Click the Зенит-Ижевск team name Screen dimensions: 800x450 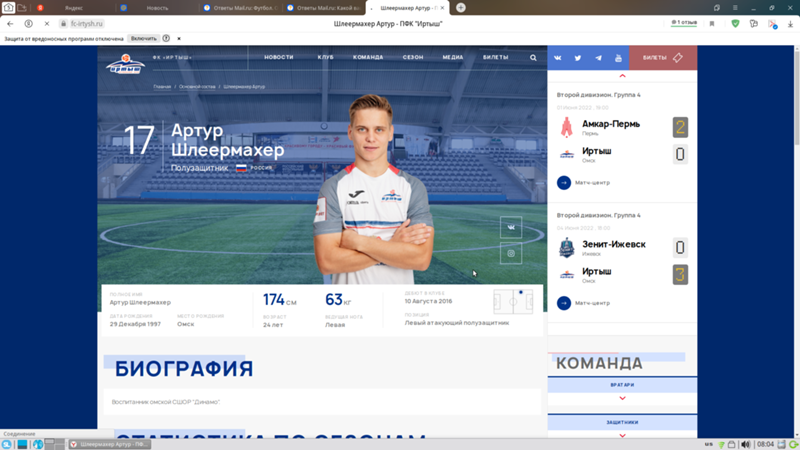click(x=614, y=244)
